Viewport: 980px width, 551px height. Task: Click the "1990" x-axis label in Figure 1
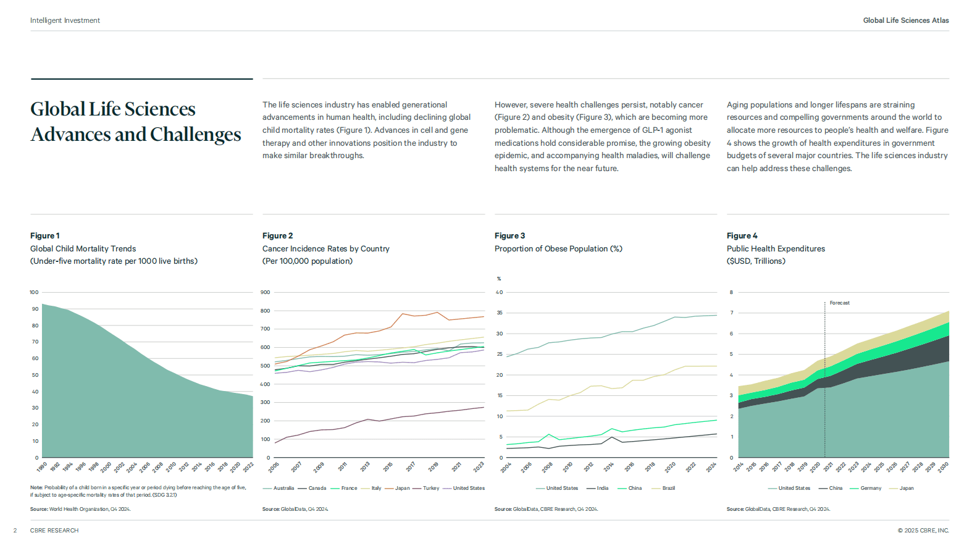click(41, 466)
